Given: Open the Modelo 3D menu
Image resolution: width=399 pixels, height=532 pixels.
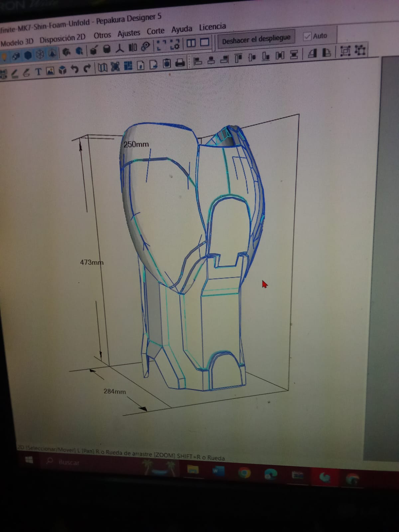Looking at the screenshot, I should [x=17, y=42].
